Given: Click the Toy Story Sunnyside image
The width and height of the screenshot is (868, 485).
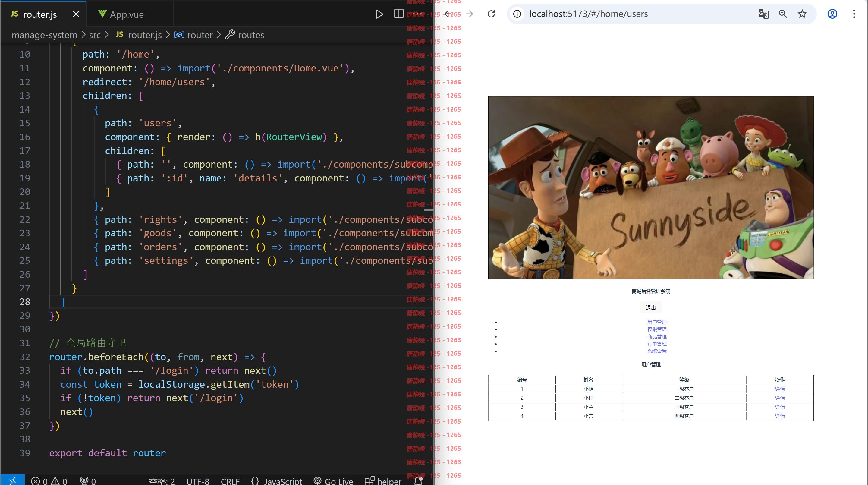Looking at the screenshot, I should [x=651, y=188].
